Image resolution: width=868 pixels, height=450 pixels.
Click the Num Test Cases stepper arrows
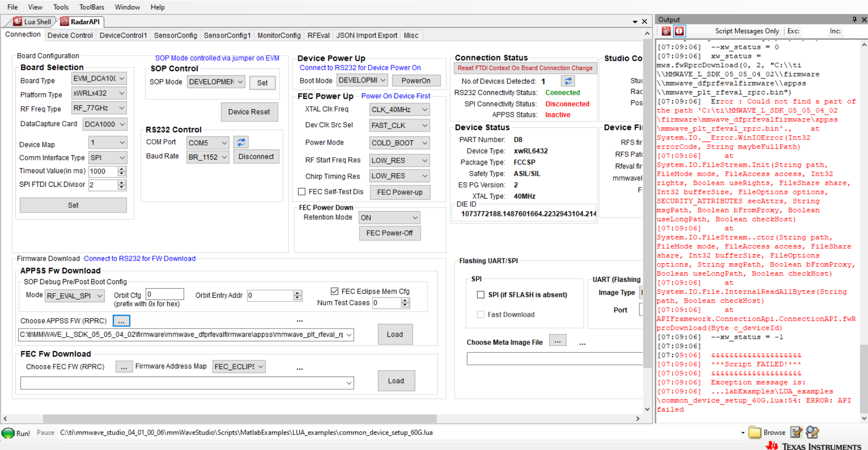click(x=405, y=303)
